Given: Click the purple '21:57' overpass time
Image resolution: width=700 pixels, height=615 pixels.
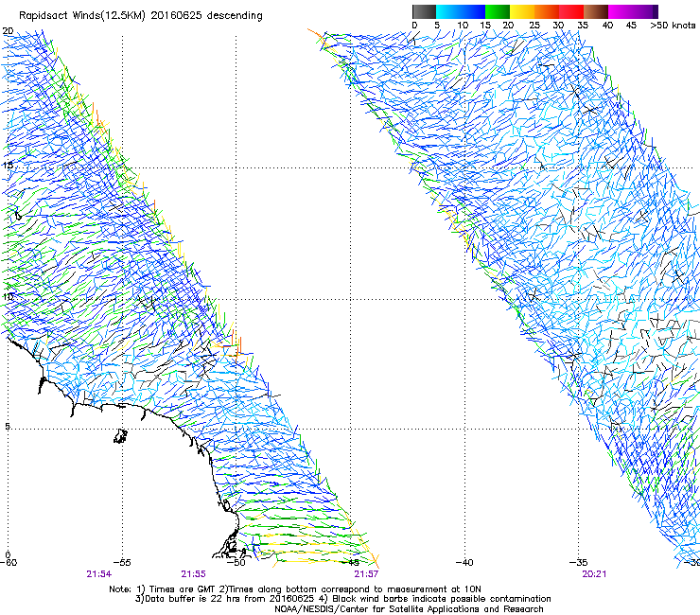Looking at the screenshot, I should [x=366, y=574].
